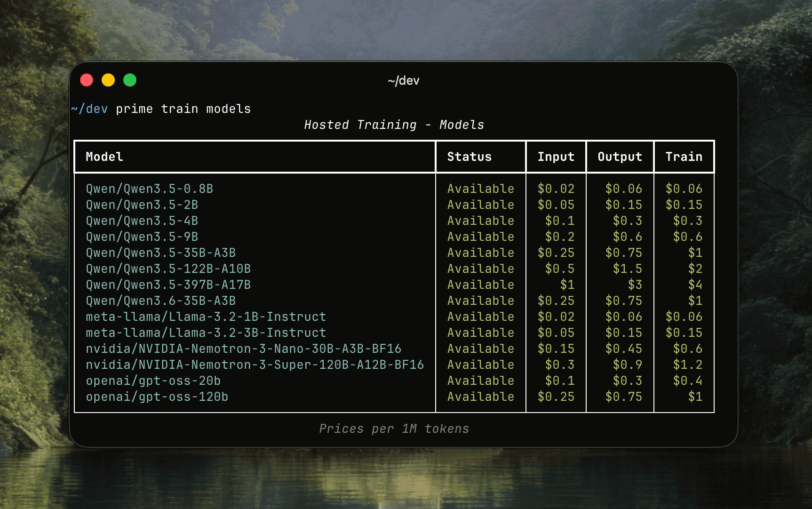Click the $3 output price for Qwen3.5-397B-A17B
Viewport: 812px width, 509px height.
635,285
